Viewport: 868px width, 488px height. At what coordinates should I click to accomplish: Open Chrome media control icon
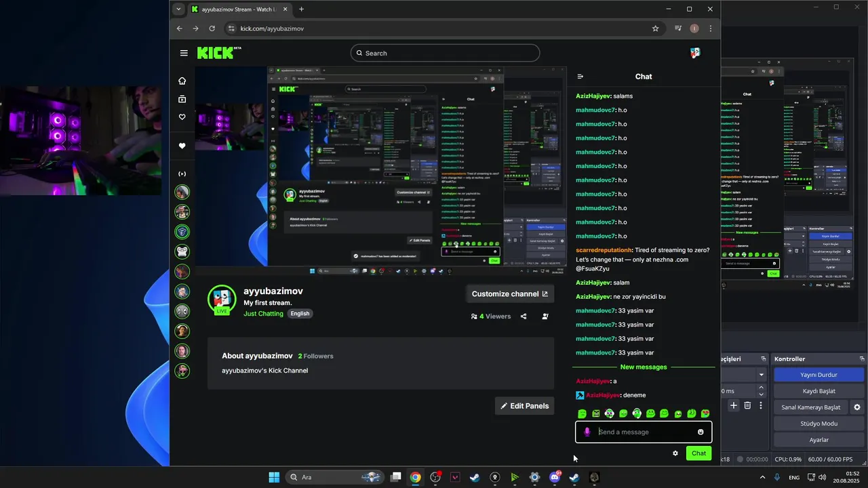coord(678,28)
